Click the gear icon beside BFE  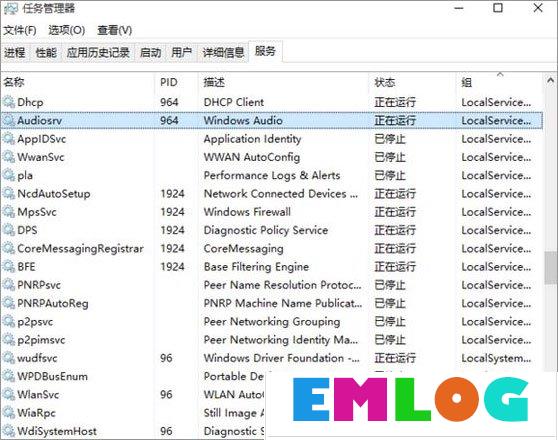[9, 267]
